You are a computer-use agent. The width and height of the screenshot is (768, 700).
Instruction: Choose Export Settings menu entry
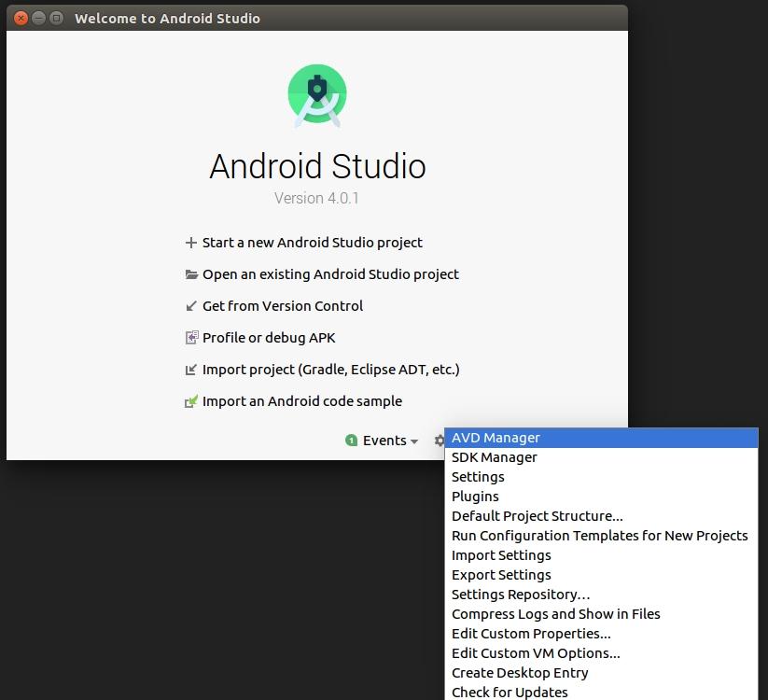point(601,575)
